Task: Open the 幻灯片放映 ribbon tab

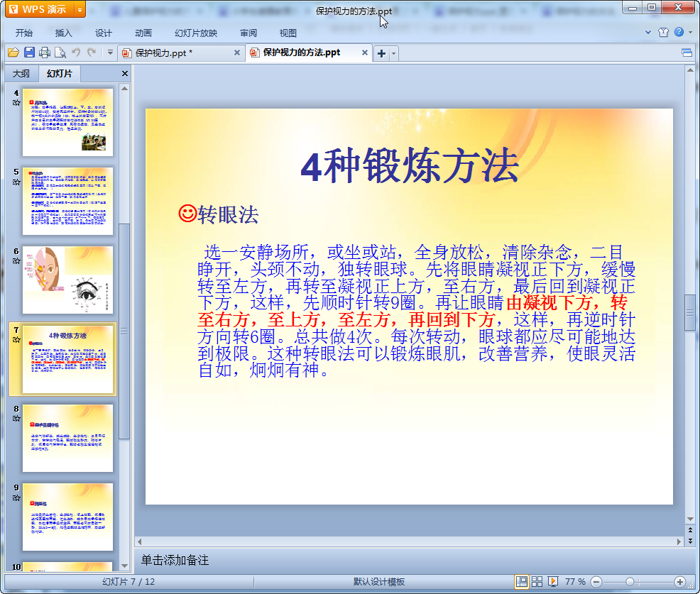Action: point(195,33)
